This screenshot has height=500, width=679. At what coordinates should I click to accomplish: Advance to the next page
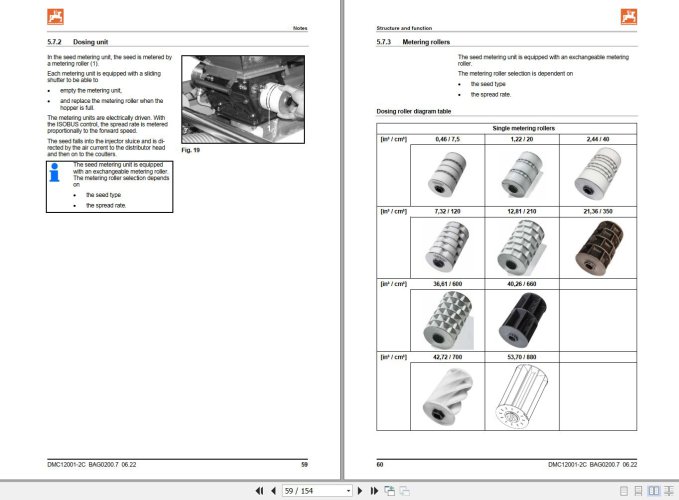tap(360, 490)
